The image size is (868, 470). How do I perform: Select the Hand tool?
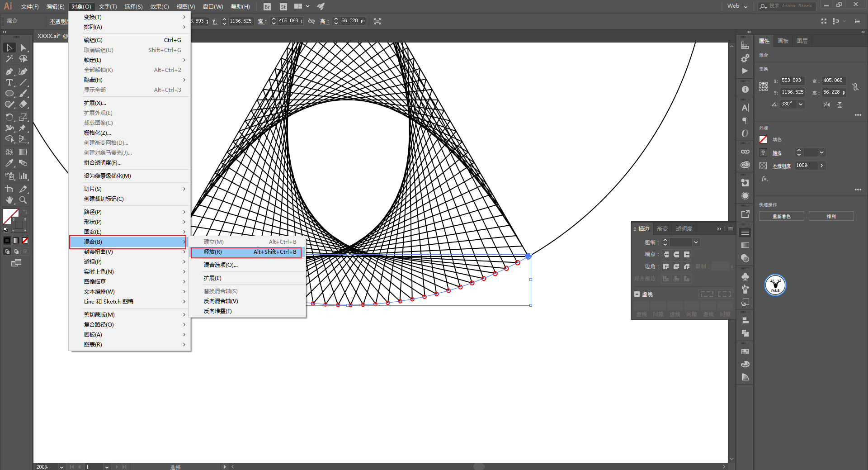[9, 200]
